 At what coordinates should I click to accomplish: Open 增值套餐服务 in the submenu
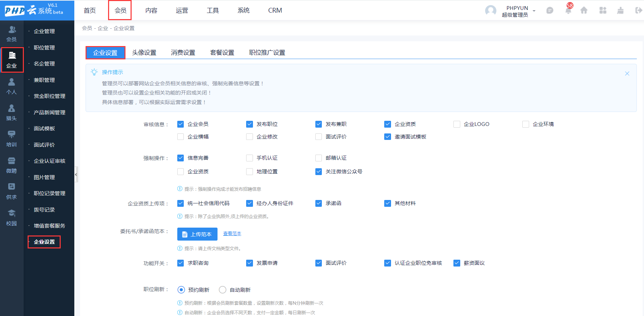click(49, 226)
